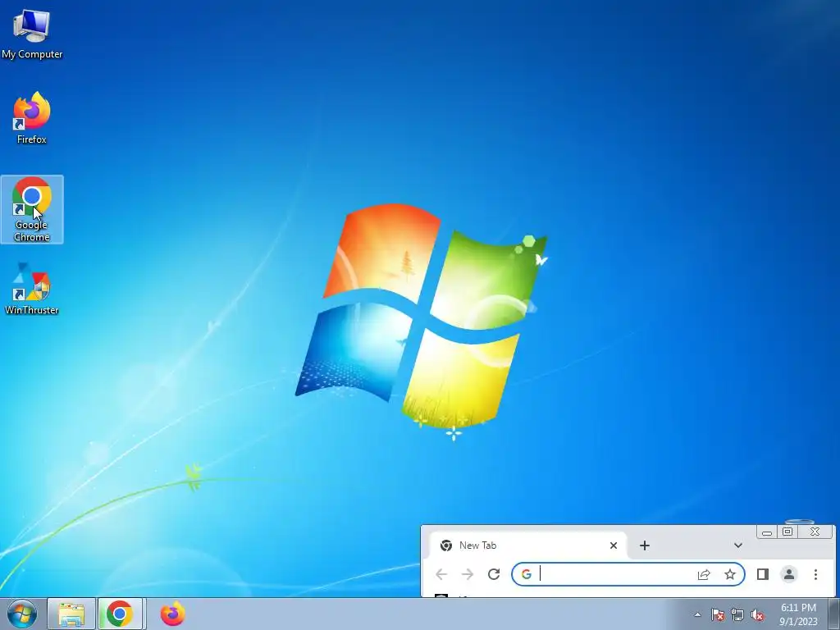Viewport: 840px width, 630px height.
Task: Launch Firefox from the taskbar
Action: 172,614
